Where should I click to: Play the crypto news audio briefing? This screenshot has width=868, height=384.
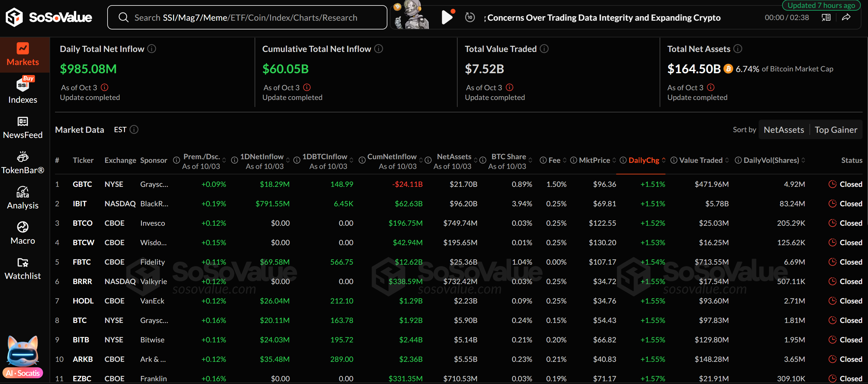tap(447, 17)
